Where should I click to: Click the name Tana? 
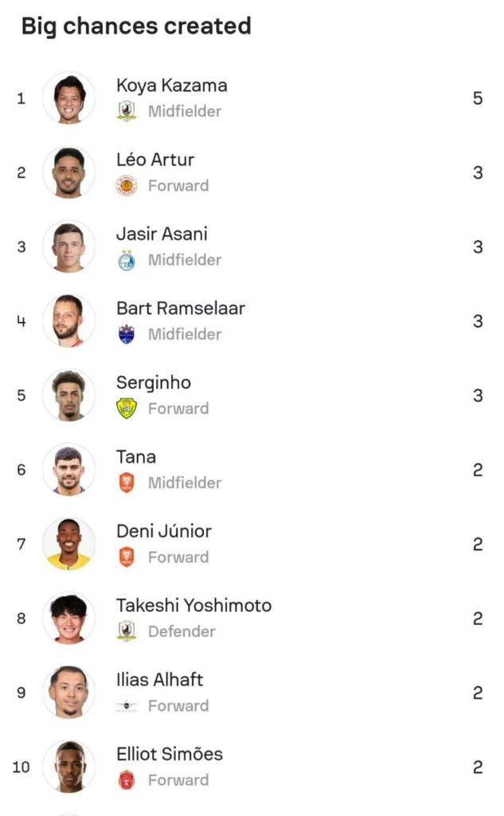click(x=136, y=457)
